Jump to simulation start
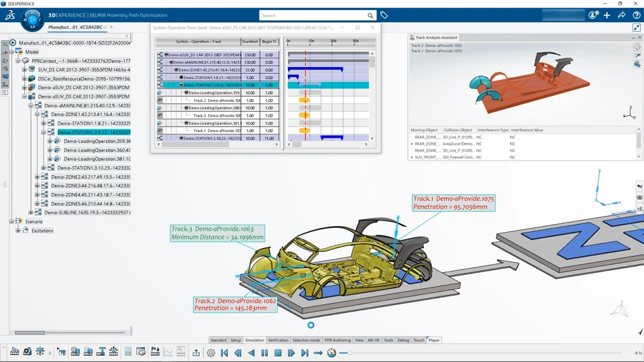 tap(224, 353)
